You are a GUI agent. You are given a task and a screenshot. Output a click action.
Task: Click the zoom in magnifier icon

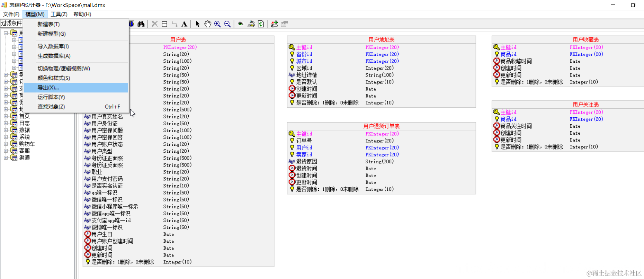coord(217,24)
